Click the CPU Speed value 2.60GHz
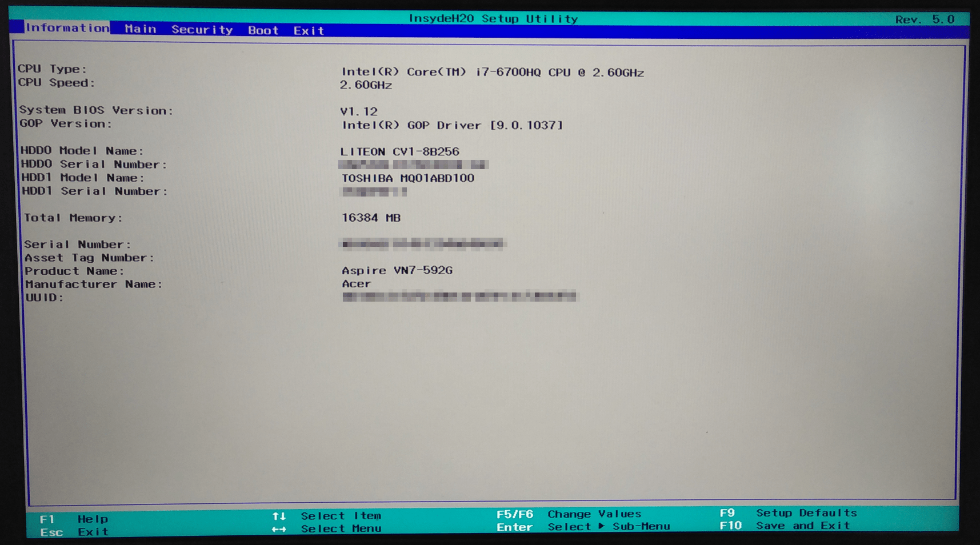This screenshot has height=545, width=980. 366,85
